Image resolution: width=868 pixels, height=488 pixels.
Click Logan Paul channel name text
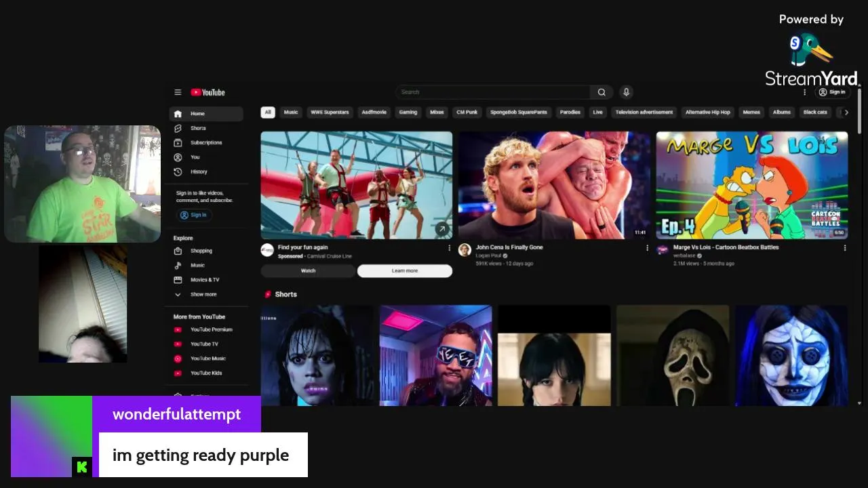pos(488,256)
